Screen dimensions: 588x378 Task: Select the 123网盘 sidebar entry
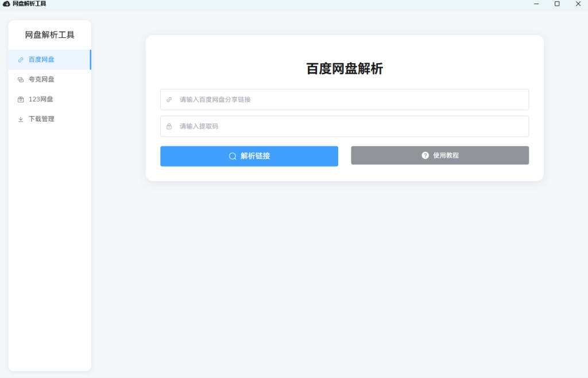[x=49, y=99]
